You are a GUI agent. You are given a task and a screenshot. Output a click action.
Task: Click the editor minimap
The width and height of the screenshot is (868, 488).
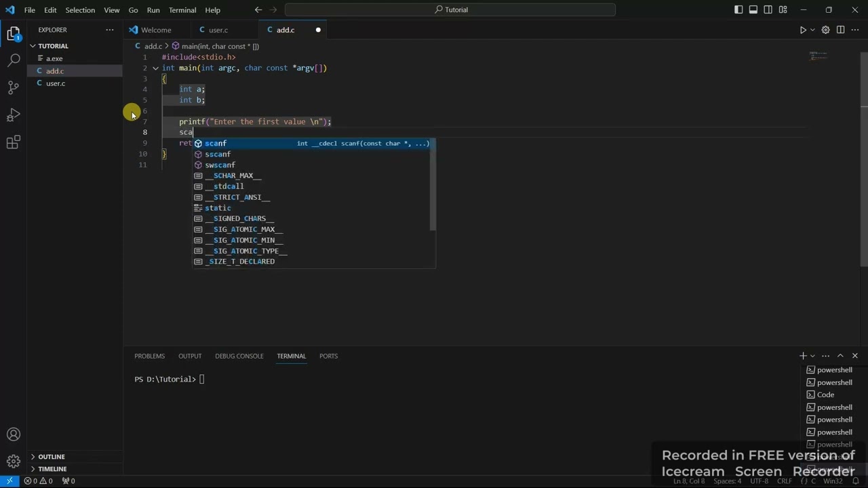pos(818,56)
